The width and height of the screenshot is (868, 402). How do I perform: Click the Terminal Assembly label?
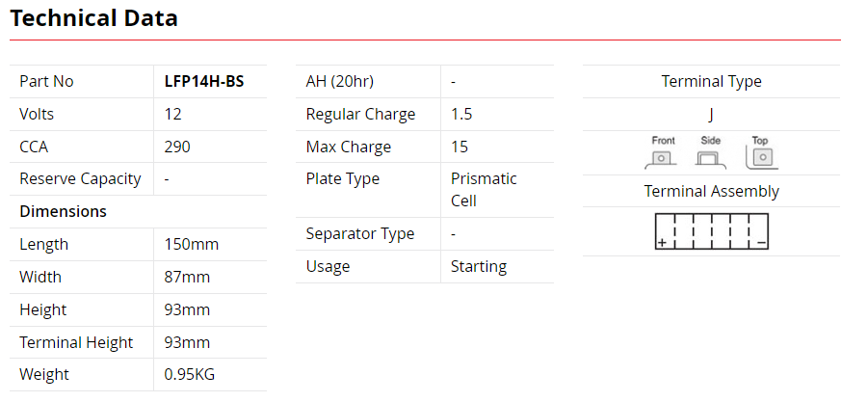[x=711, y=191]
